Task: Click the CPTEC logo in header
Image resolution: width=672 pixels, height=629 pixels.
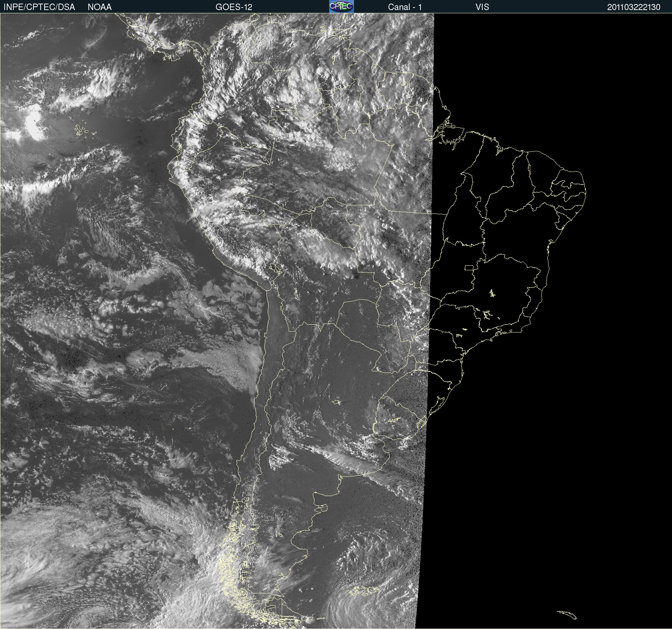Action: click(341, 6)
